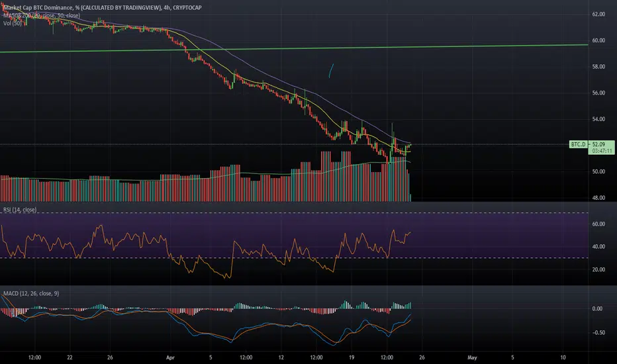Click the 54.00 price axis label
The height and width of the screenshot is (364, 617).
tap(598, 119)
